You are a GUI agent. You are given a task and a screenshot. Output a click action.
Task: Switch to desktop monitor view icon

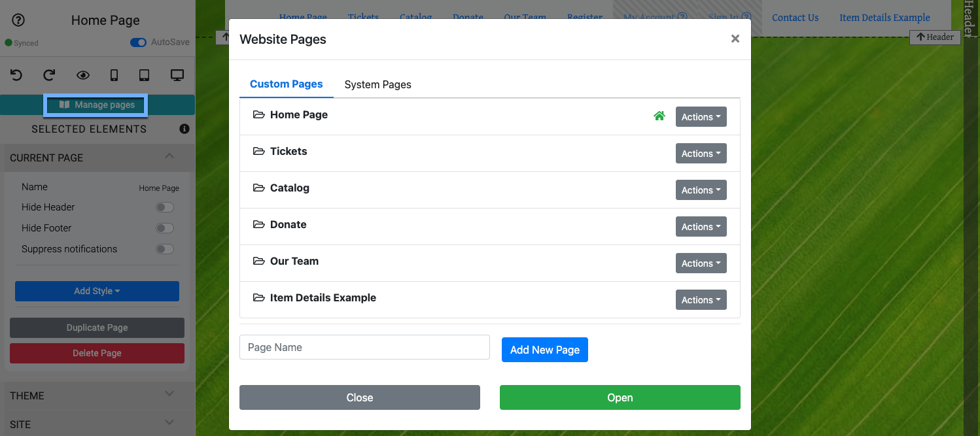coord(177,75)
